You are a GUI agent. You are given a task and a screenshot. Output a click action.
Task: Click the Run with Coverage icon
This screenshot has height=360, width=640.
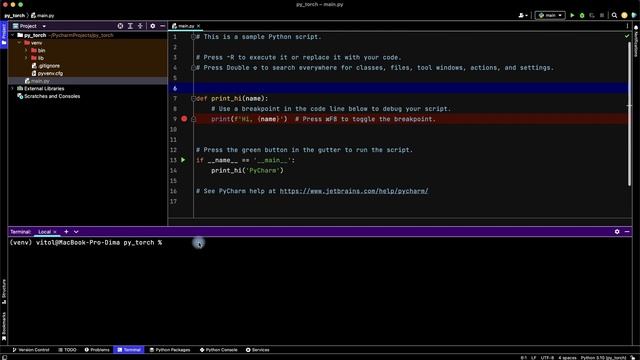[x=592, y=16]
